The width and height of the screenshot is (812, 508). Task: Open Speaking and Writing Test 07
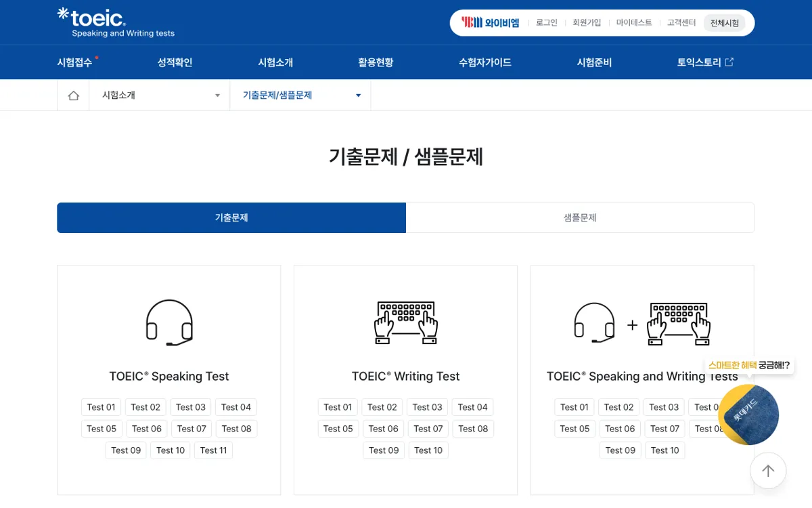[665, 429]
